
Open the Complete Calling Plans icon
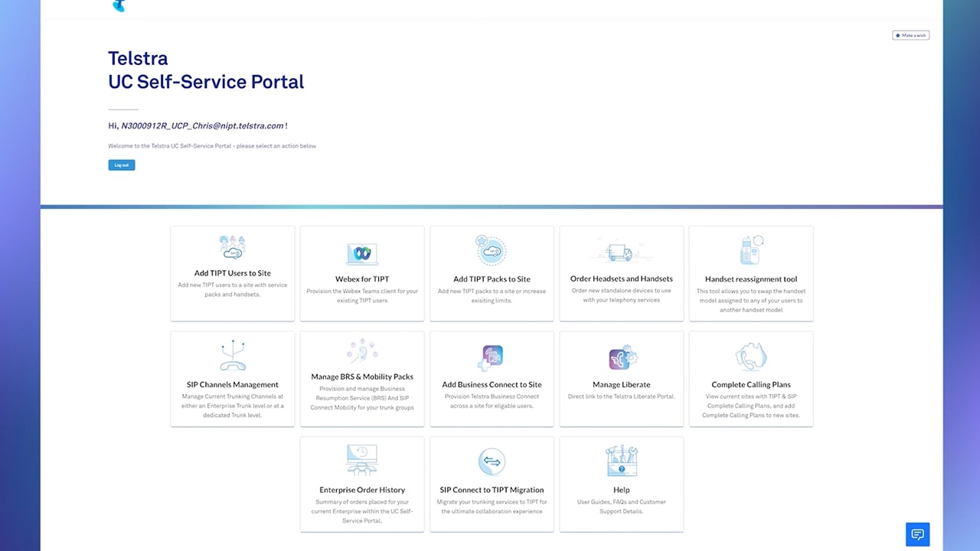tap(751, 357)
